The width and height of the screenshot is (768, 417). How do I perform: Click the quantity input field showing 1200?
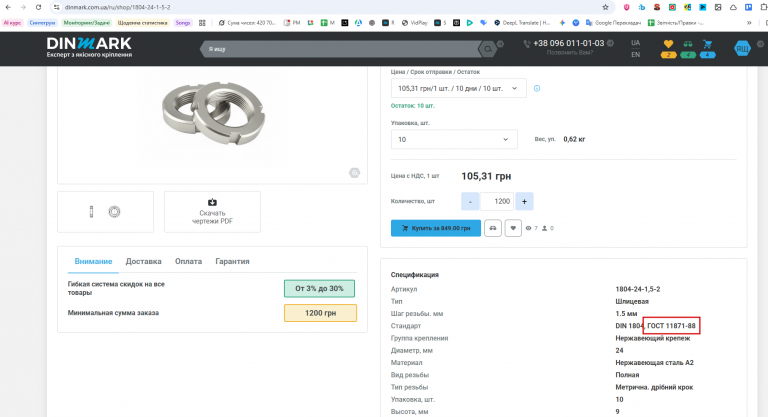(497, 201)
